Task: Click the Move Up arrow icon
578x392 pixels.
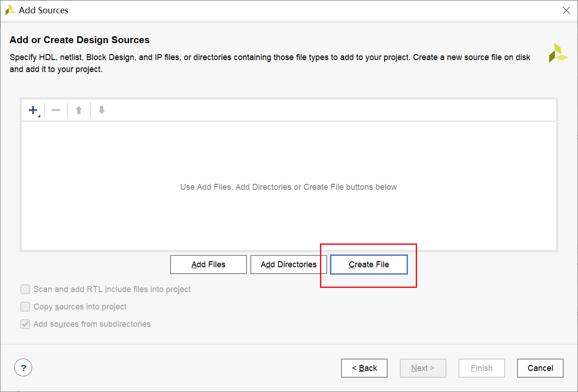Action: tap(79, 110)
